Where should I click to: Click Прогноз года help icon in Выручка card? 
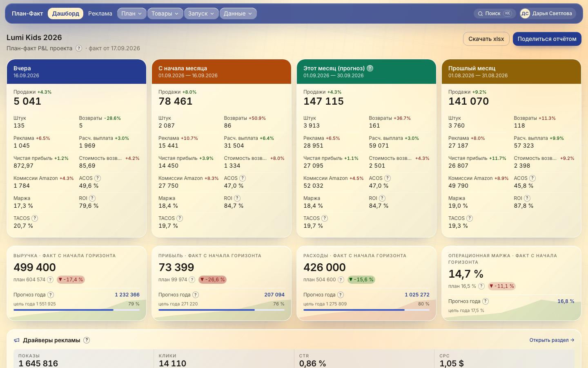tap(51, 295)
